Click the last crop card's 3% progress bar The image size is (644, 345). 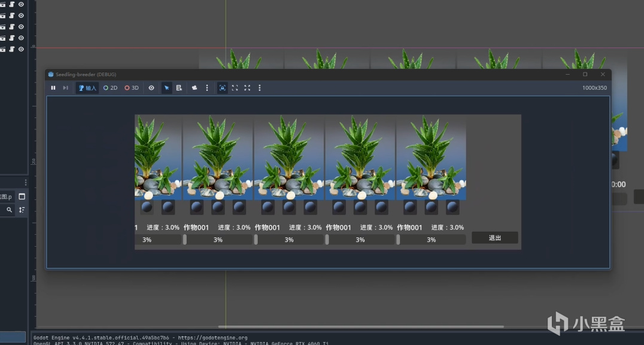click(432, 240)
